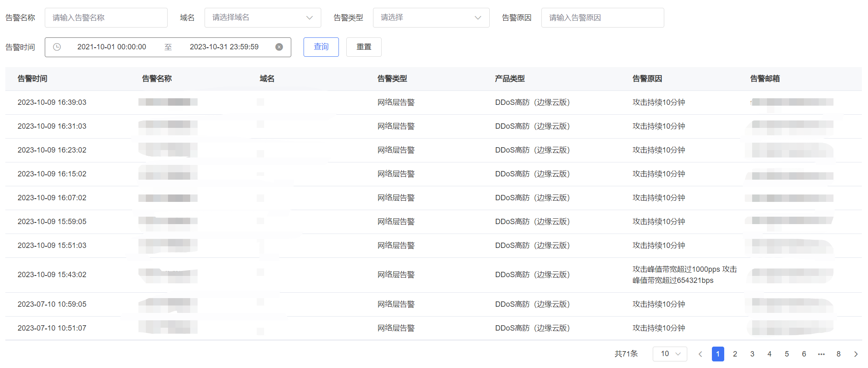The image size is (868, 368).
Task: Select page 1 in the pagination
Action: (718, 354)
